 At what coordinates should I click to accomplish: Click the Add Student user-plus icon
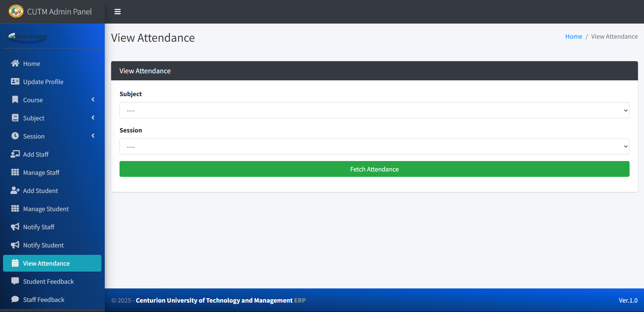coord(15,190)
